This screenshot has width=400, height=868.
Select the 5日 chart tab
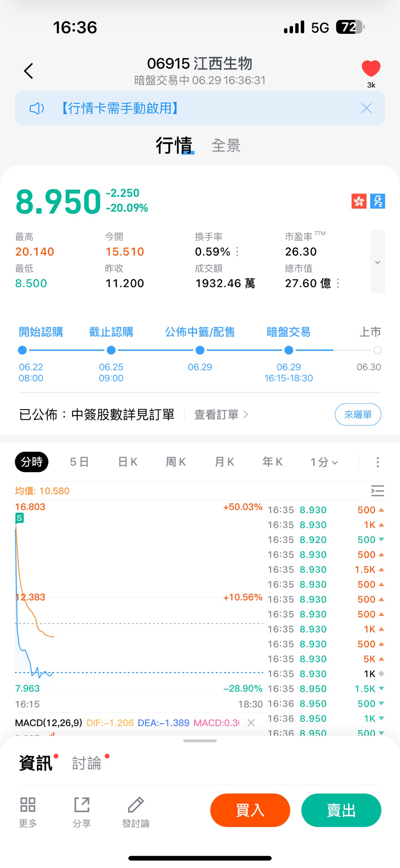click(x=79, y=462)
